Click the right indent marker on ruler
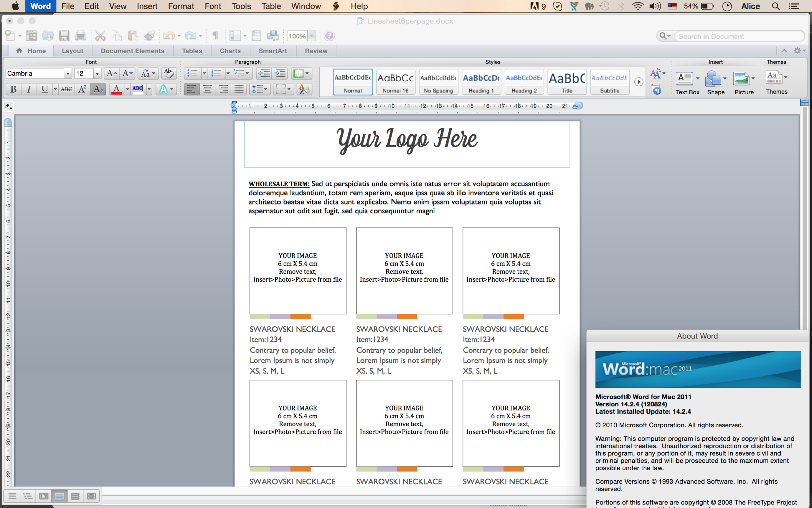Screen dimensions: 812x508 click(575, 106)
